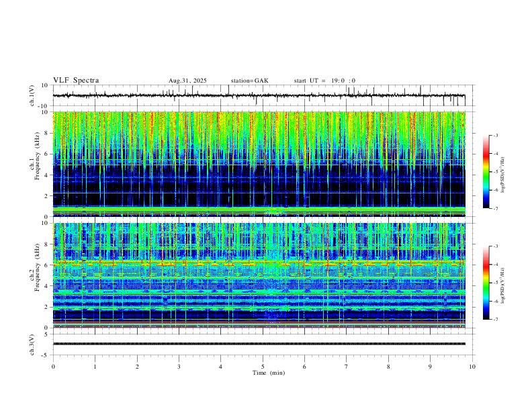Click time axis tick label "0"
The width and height of the screenshot is (532, 411).
53,367
